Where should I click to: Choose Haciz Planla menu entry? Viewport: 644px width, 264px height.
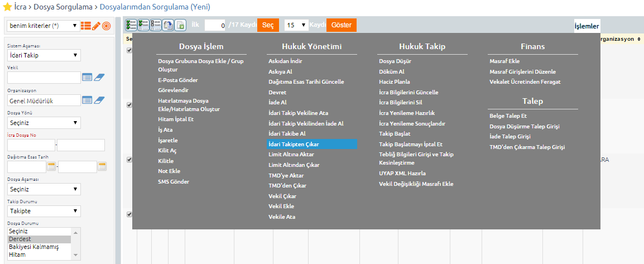point(395,81)
